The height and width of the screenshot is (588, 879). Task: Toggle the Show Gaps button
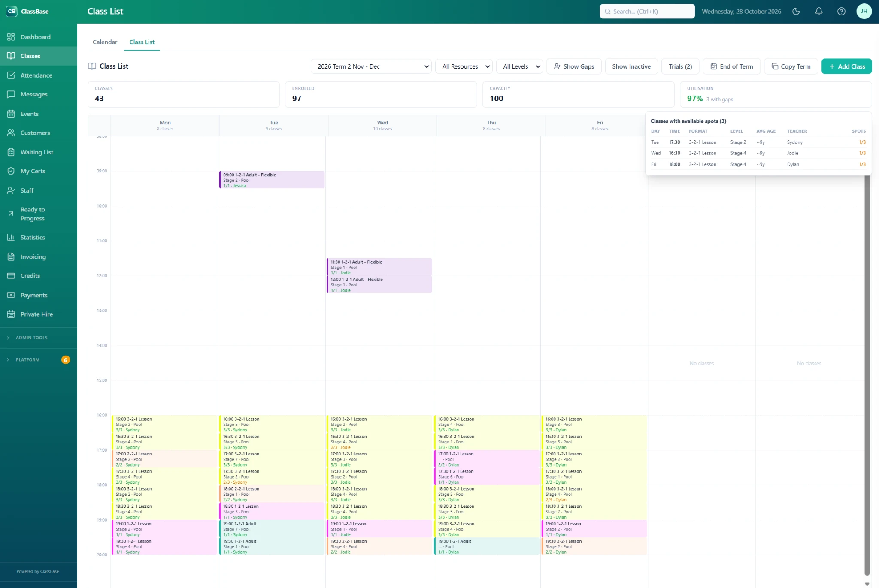(574, 66)
